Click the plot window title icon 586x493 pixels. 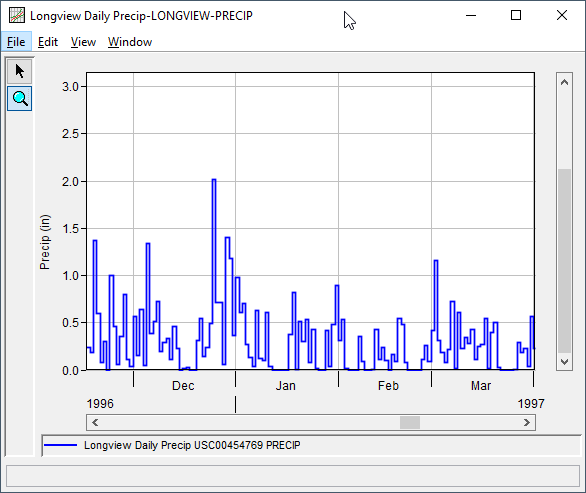click(17, 16)
